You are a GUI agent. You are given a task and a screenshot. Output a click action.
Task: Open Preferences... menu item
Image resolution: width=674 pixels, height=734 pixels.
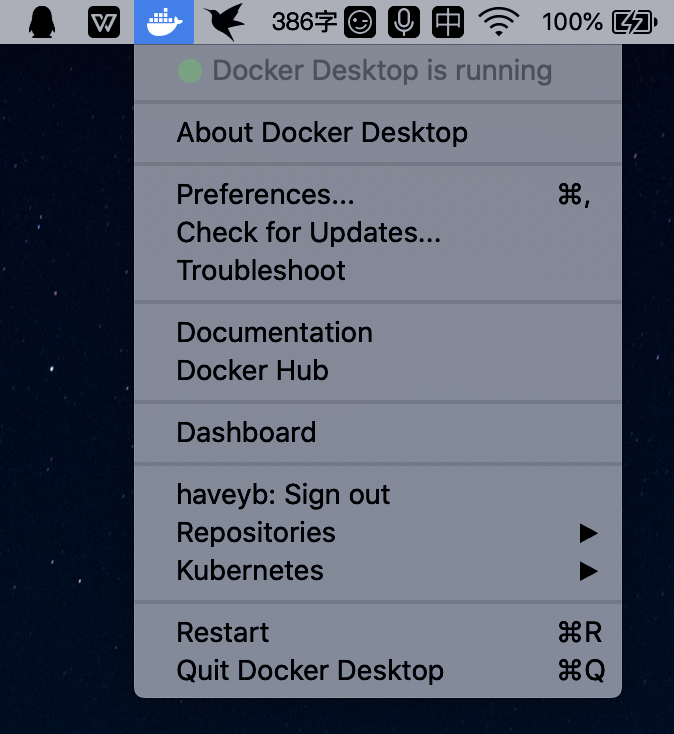(378, 194)
